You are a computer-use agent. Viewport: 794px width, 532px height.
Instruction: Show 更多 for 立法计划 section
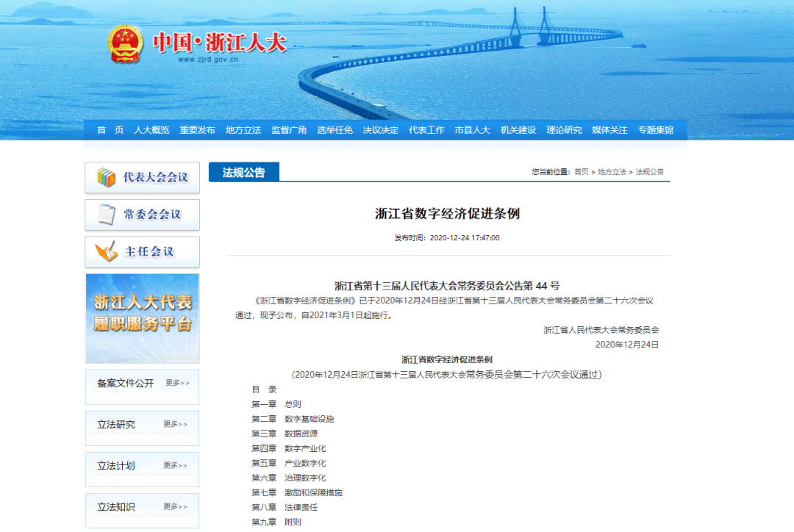coord(176,466)
